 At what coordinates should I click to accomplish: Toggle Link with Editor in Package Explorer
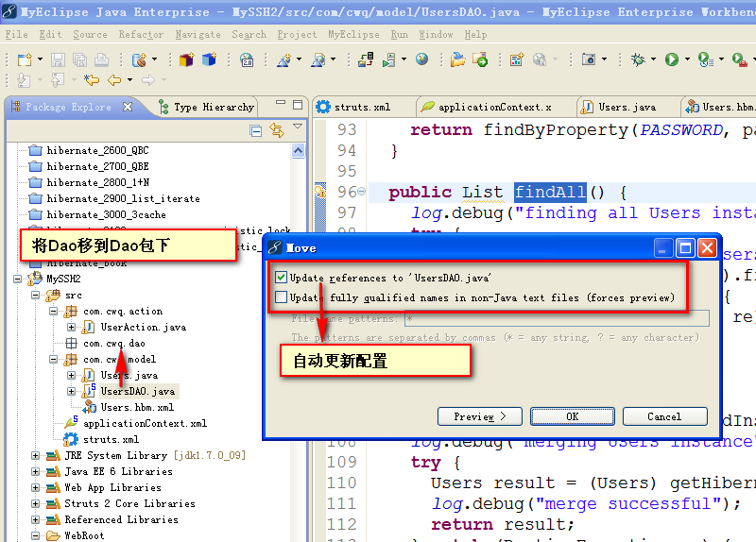[277, 130]
